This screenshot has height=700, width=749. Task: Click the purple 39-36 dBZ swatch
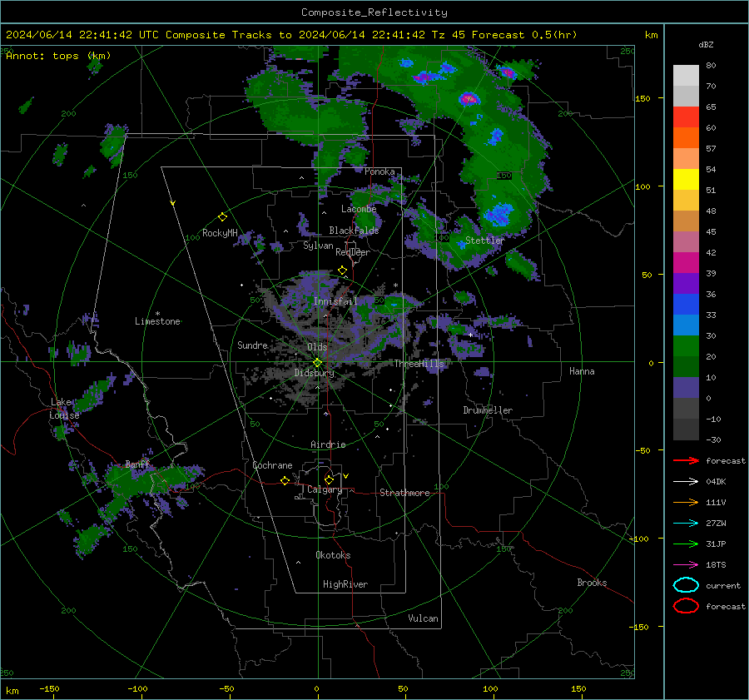pos(686,284)
